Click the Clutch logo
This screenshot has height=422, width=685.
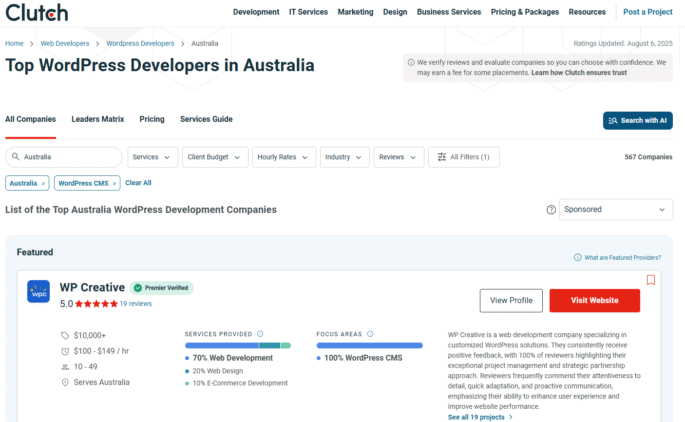(x=37, y=13)
